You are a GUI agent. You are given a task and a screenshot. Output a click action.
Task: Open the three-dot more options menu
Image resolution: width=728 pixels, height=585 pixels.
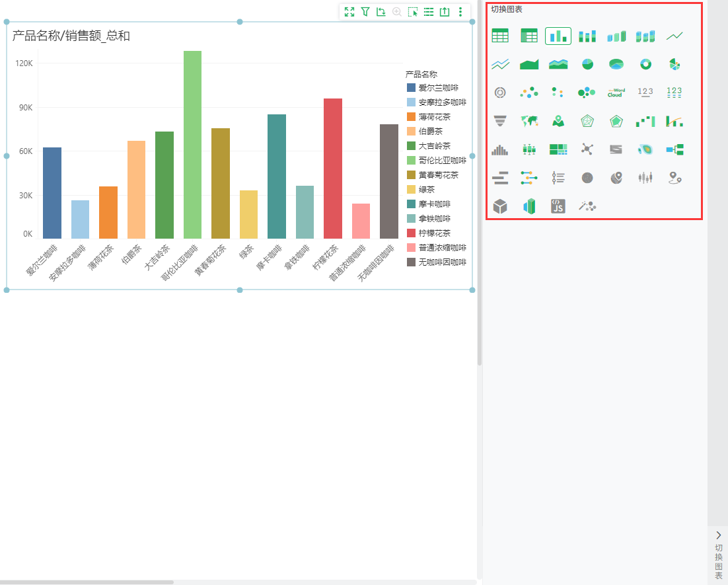[x=460, y=12]
